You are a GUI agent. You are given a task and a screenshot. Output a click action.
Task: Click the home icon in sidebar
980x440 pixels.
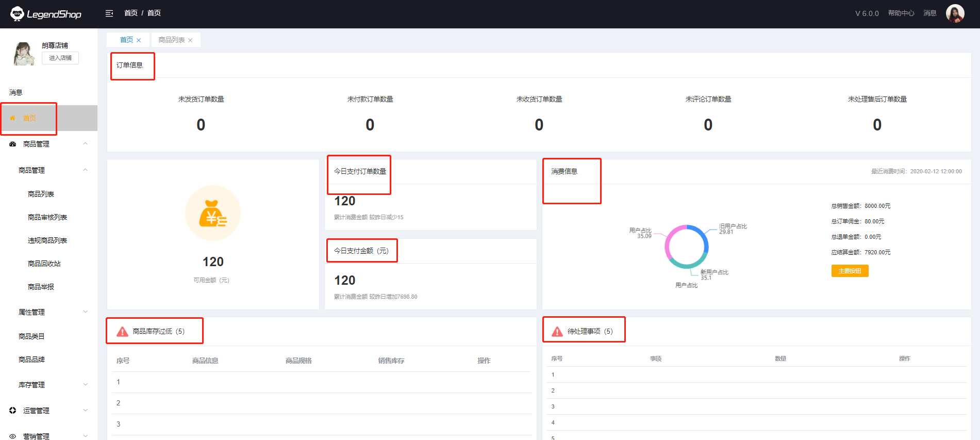(x=13, y=118)
